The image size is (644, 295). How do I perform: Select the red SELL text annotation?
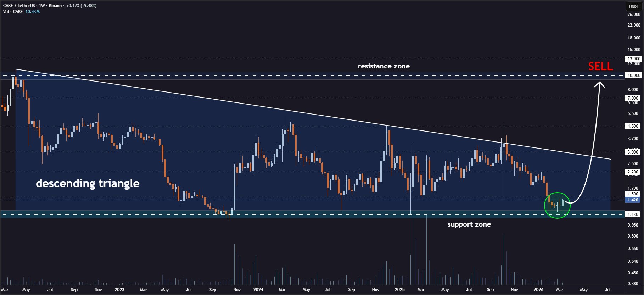point(600,66)
